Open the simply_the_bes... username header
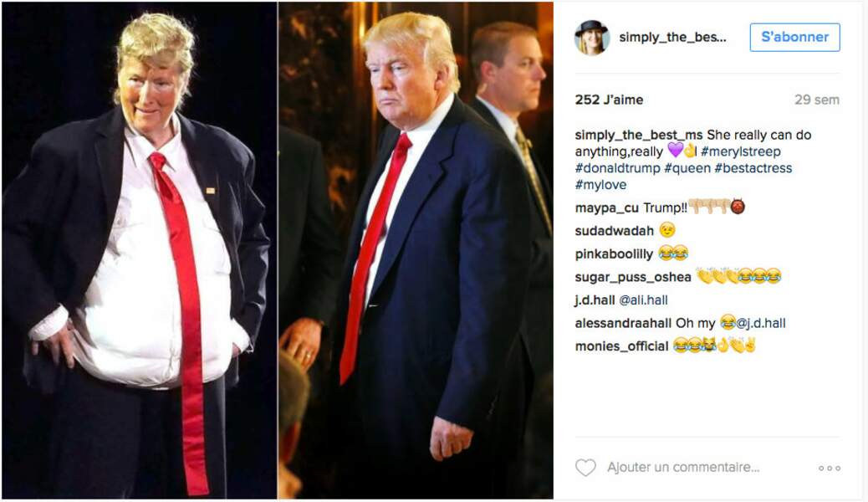The image size is (868, 502). click(672, 37)
